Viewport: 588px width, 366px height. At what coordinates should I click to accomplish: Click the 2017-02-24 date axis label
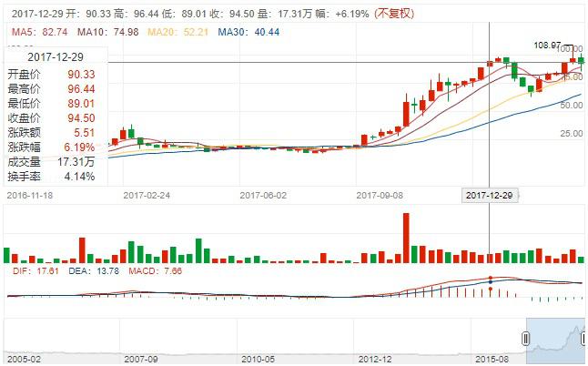[x=147, y=195]
